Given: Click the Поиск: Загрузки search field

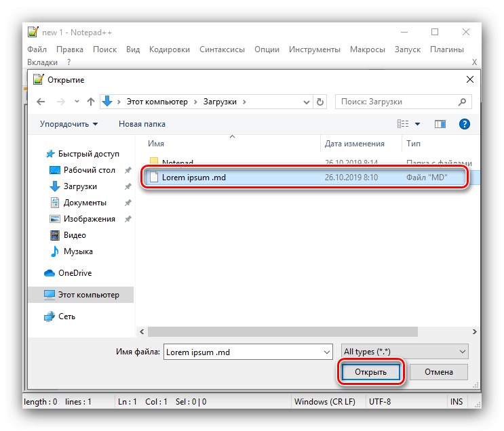Looking at the screenshot, I should (404, 102).
